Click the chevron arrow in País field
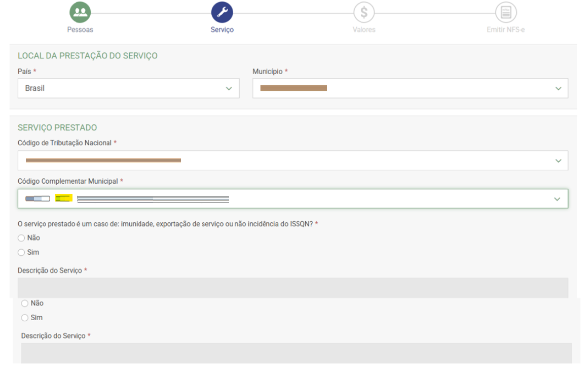The height and width of the screenshot is (371, 588). (x=228, y=88)
